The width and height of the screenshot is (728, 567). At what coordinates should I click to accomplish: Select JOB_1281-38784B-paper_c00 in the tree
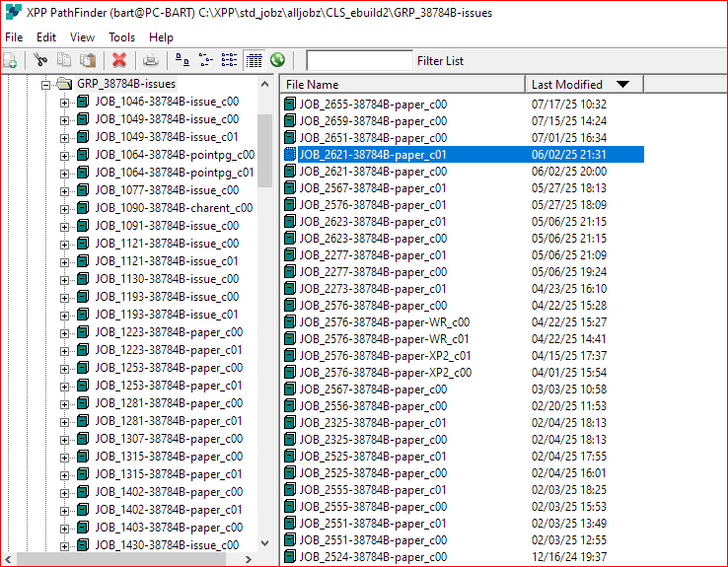169,403
